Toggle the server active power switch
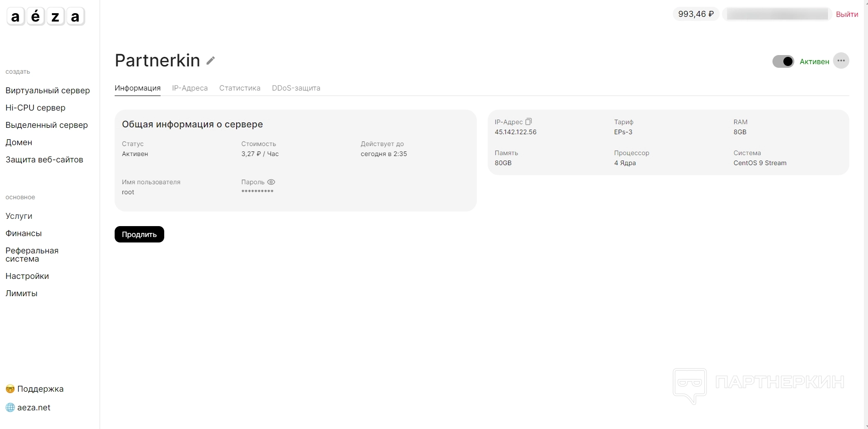868x429 pixels. pos(783,61)
